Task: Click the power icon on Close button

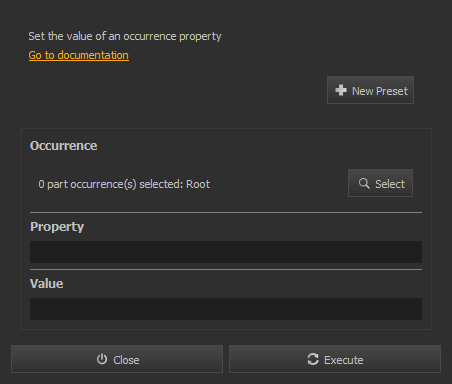Action: pyautogui.click(x=102, y=359)
